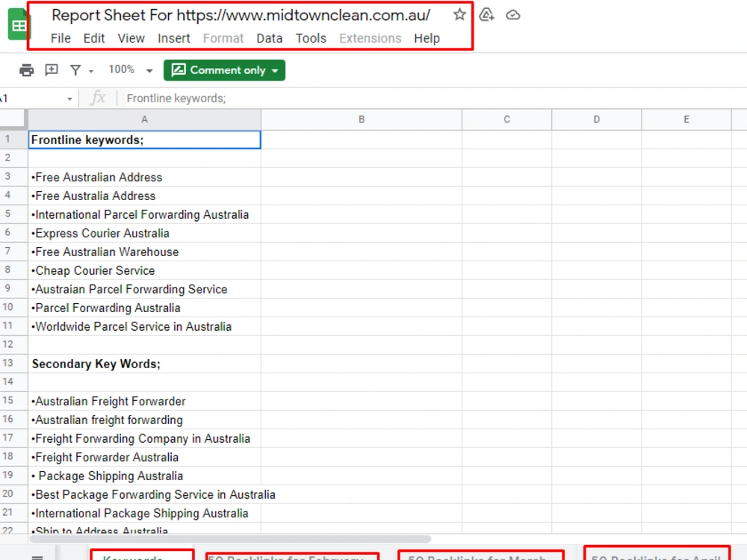Click cell Freight Forwarder Australia
The image size is (747, 560).
tap(144, 457)
